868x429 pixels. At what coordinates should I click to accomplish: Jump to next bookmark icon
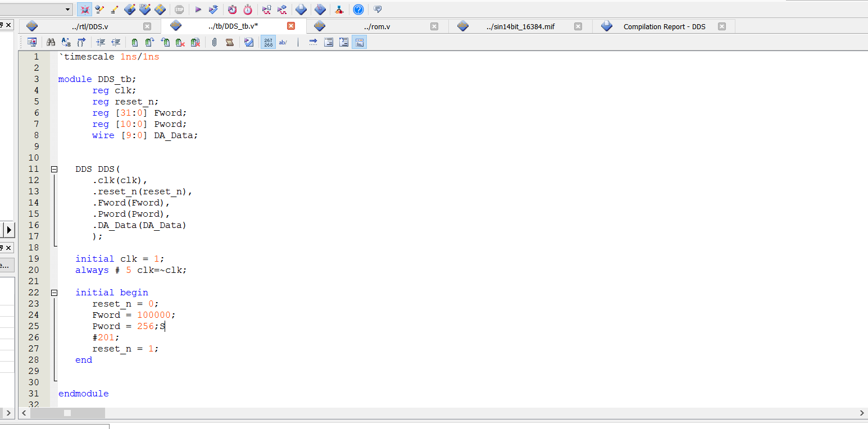[149, 42]
